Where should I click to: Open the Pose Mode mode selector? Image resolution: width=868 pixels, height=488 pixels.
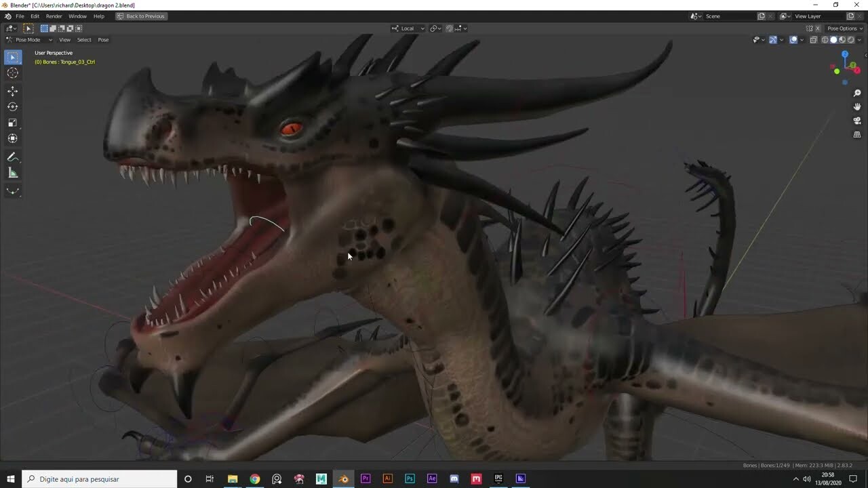pos(27,39)
